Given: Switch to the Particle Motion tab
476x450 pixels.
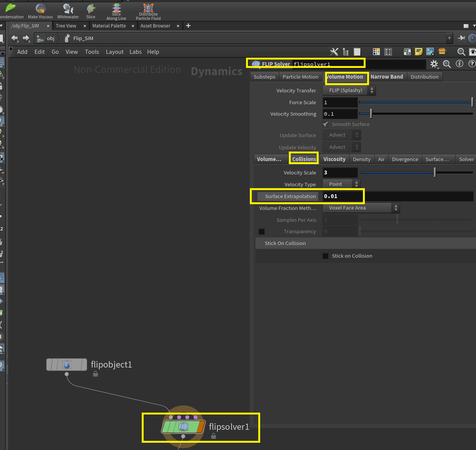Looking at the screenshot, I should coord(300,77).
